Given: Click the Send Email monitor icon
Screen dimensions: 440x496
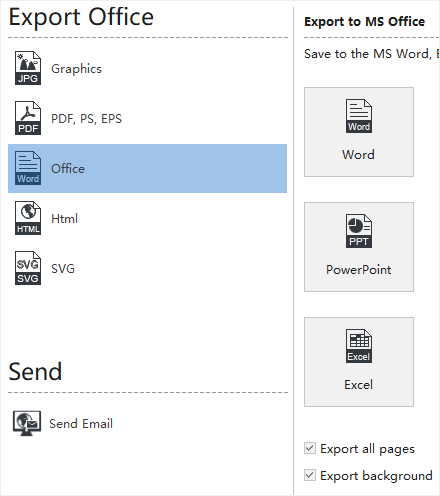Looking at the screenshot, I should pyautogui.click(x=27, y=423).
